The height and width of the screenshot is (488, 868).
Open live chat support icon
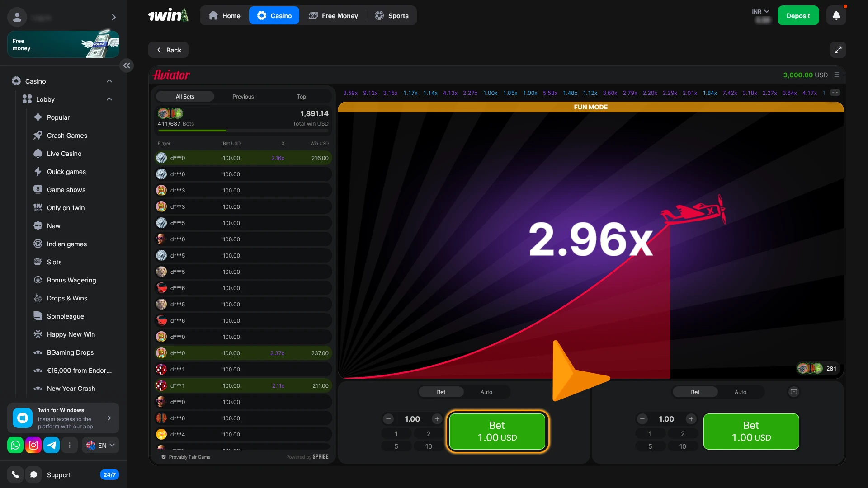[x=33, y=474]
